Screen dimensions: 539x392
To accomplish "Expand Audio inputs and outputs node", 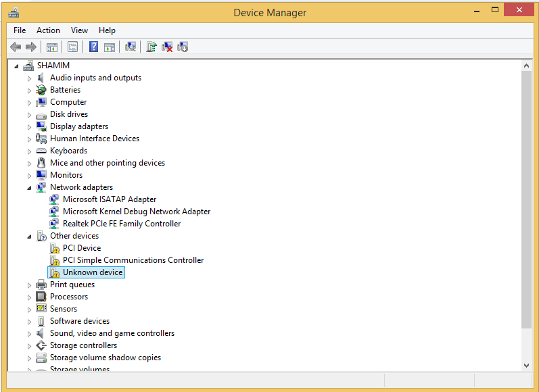I will (x=29, y=78).
